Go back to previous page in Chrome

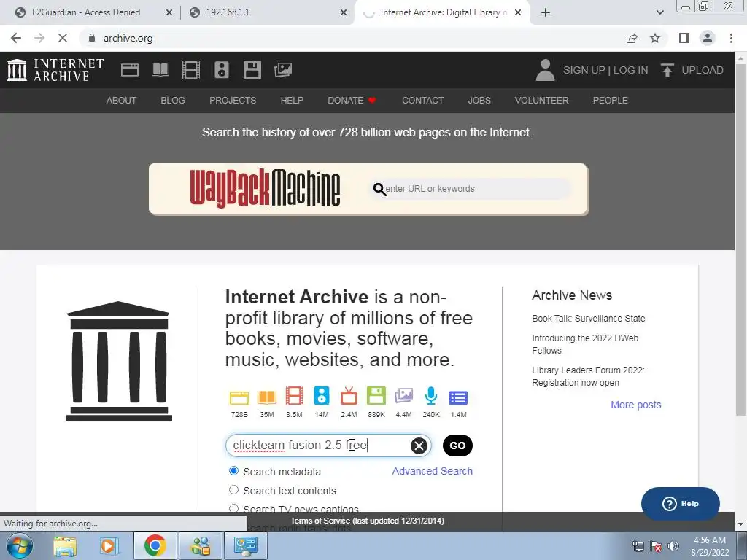coord(16,38)
